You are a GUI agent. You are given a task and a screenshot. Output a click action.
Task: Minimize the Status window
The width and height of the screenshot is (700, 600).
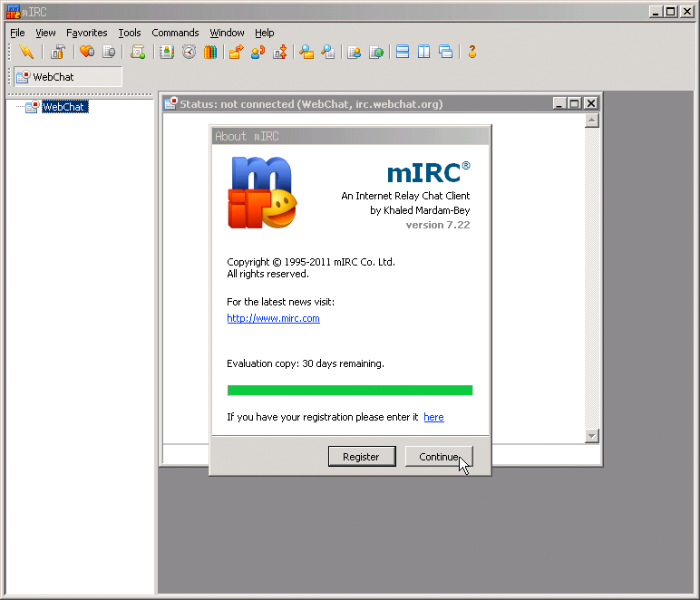[559, 103]
